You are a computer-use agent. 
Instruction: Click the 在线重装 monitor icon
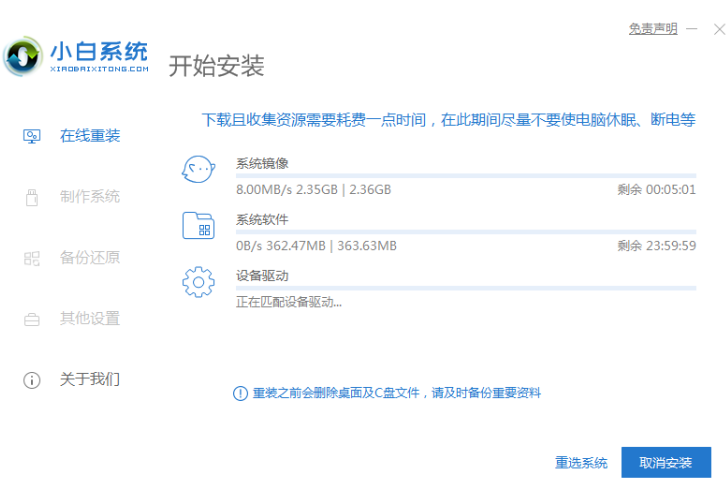coord(32,136)
